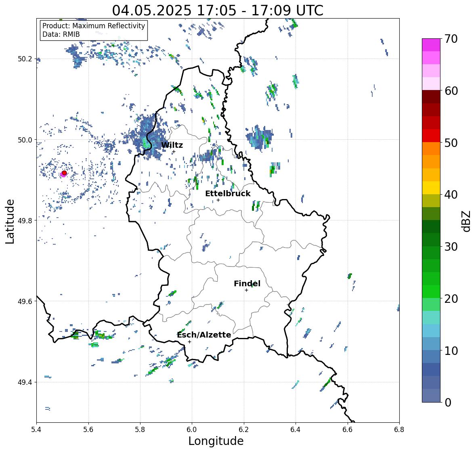Click the 0 value on the colorbar

(448, 403)
